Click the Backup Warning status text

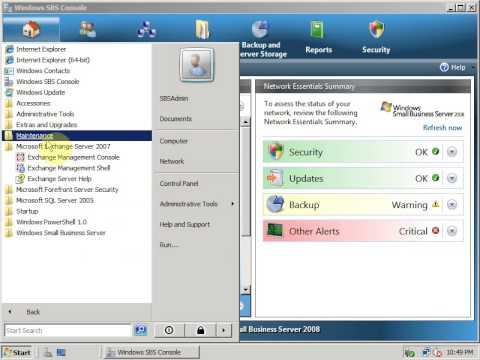tap(409, 205)
